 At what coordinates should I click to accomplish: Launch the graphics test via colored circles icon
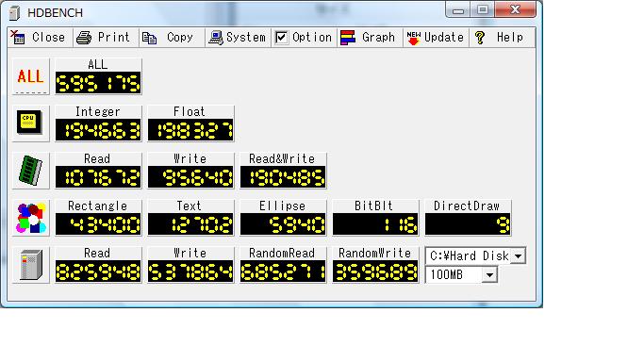31,218
